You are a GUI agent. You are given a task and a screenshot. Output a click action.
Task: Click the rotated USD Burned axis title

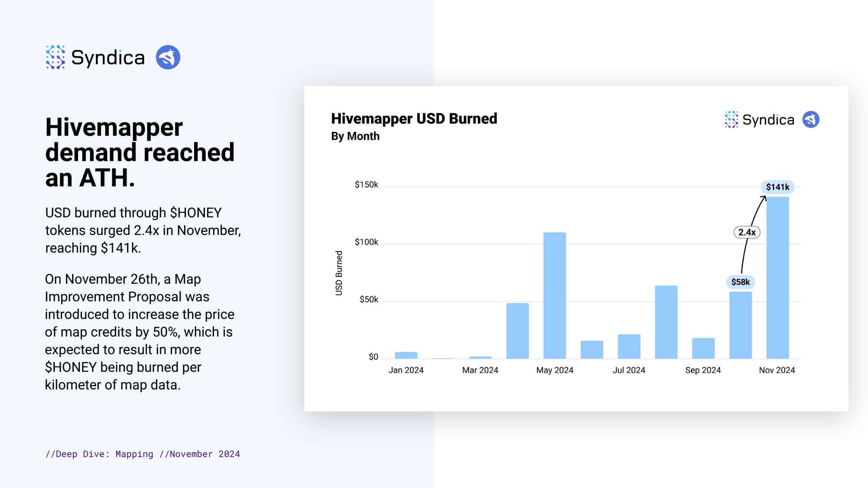[x=339, y=273]
